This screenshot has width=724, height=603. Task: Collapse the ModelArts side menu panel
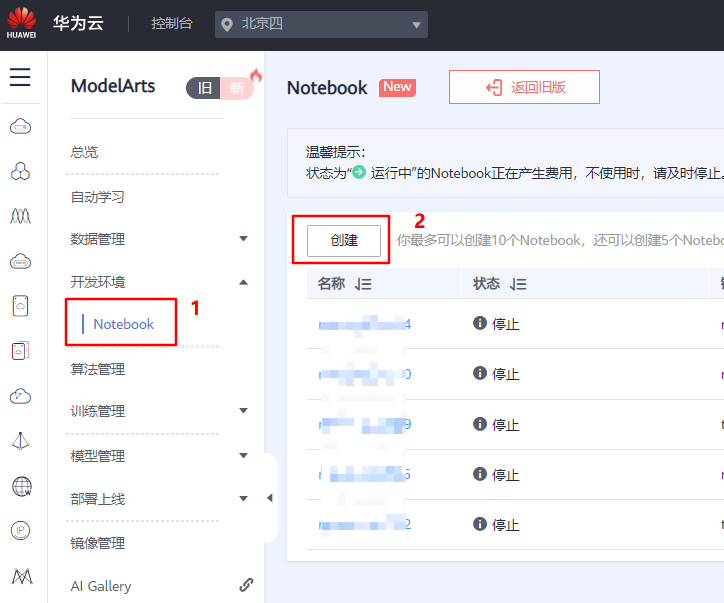(270, 498)
